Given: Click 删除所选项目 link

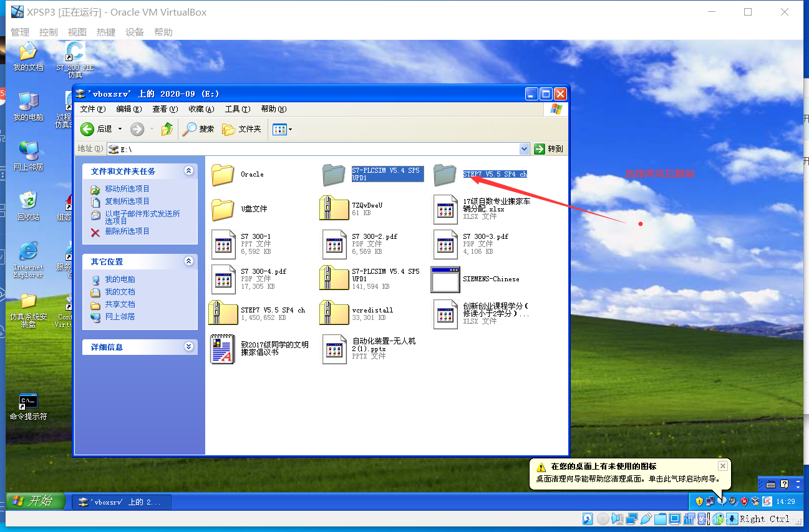Looking at the screenshot, I should [x=127, y=231].
